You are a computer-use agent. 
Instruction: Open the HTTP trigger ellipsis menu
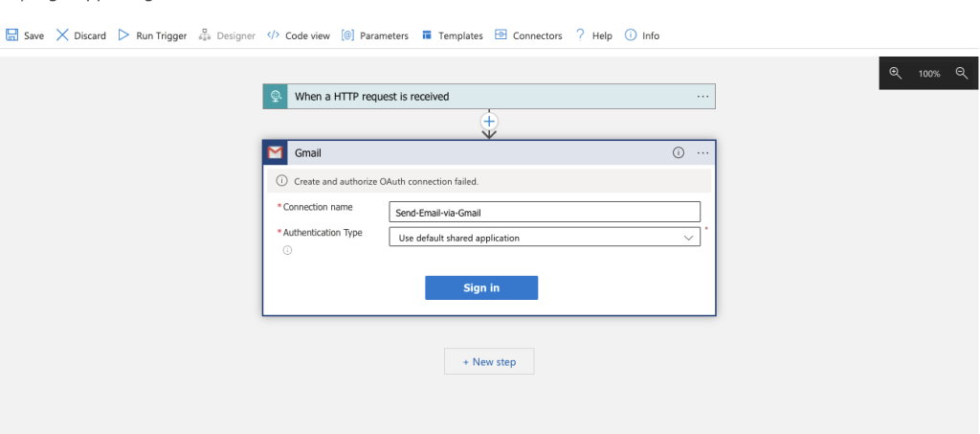click(702, 96)
